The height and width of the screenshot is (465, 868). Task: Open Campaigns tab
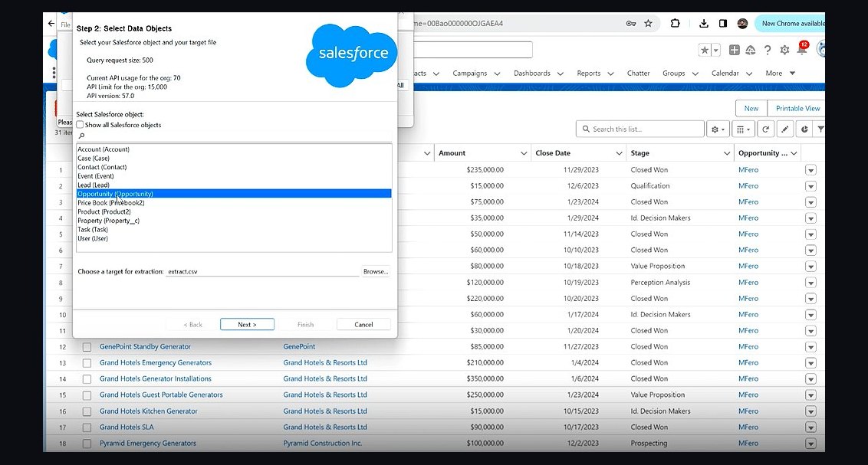470,73
